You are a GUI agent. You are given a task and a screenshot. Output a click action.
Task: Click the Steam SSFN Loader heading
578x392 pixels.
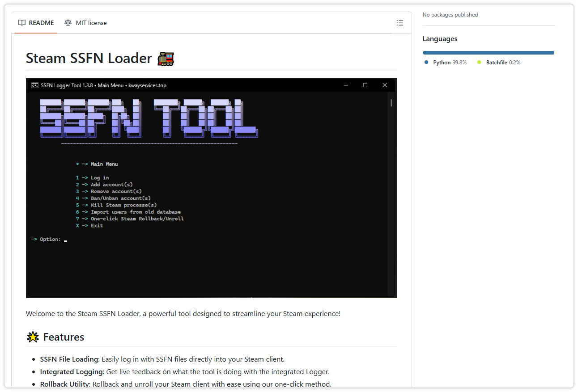pyautogui.click(x=88, y=58)
